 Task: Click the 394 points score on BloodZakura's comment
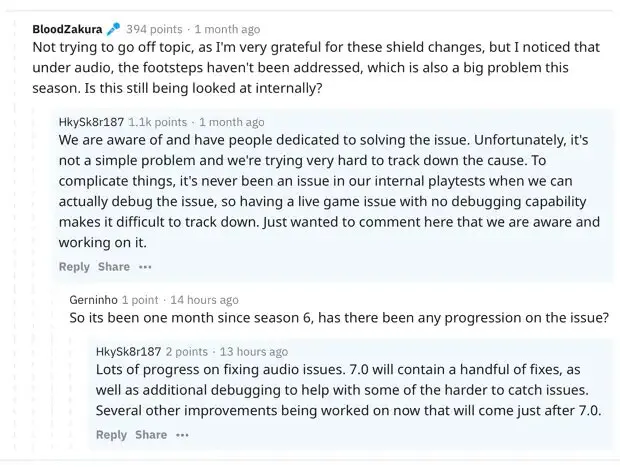(155, 29)
